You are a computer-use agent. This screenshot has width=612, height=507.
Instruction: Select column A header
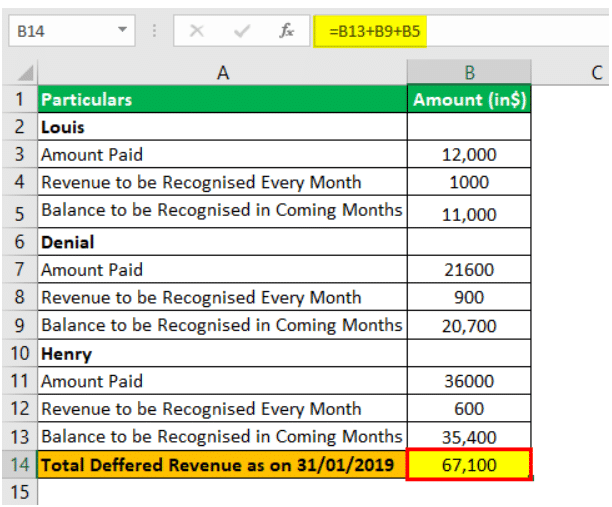tap(222, 72)
